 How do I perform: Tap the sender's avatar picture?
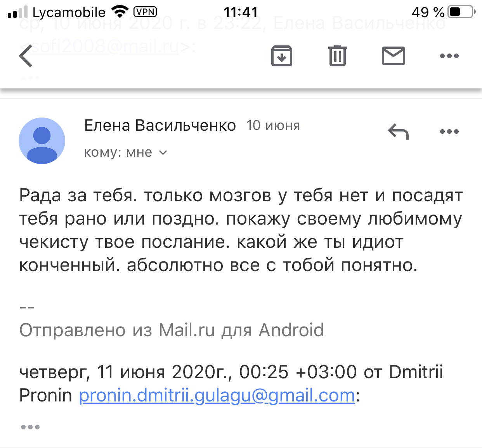(x=42, y=140)
